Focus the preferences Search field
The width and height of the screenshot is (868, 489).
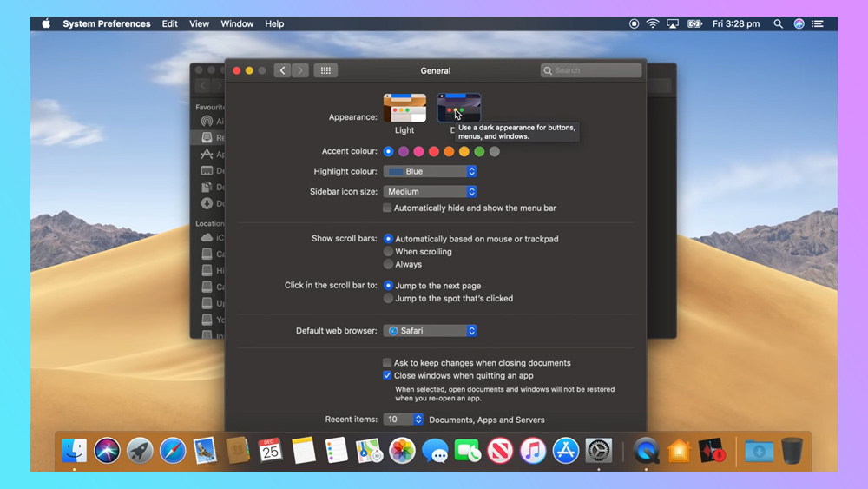coord(591,70)
